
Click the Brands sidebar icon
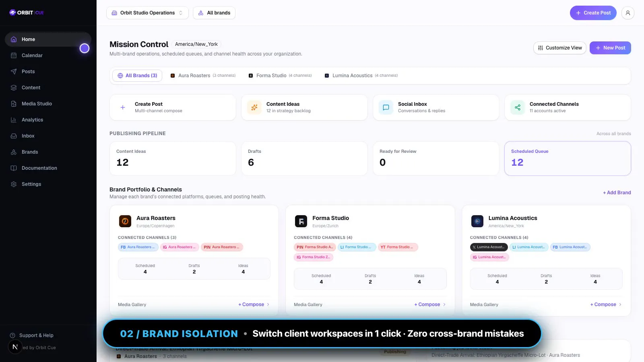pyautogui.click(x=14, y=152)
